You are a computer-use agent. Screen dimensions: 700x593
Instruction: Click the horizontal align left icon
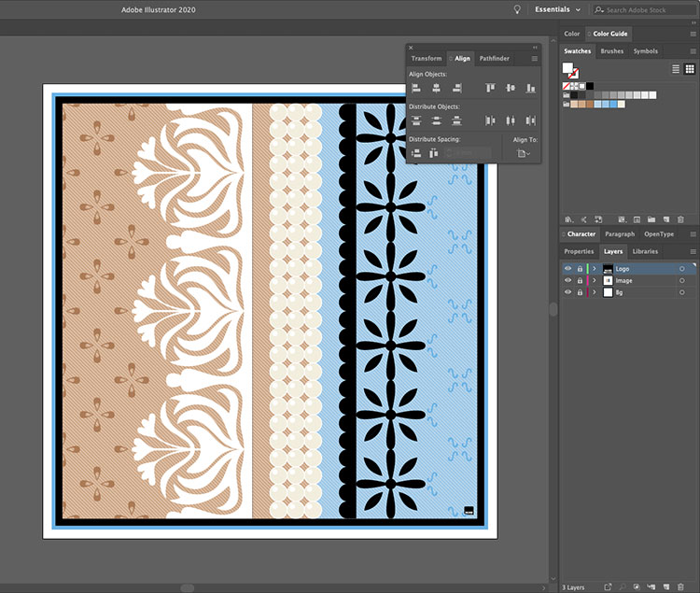click(416, 88)
